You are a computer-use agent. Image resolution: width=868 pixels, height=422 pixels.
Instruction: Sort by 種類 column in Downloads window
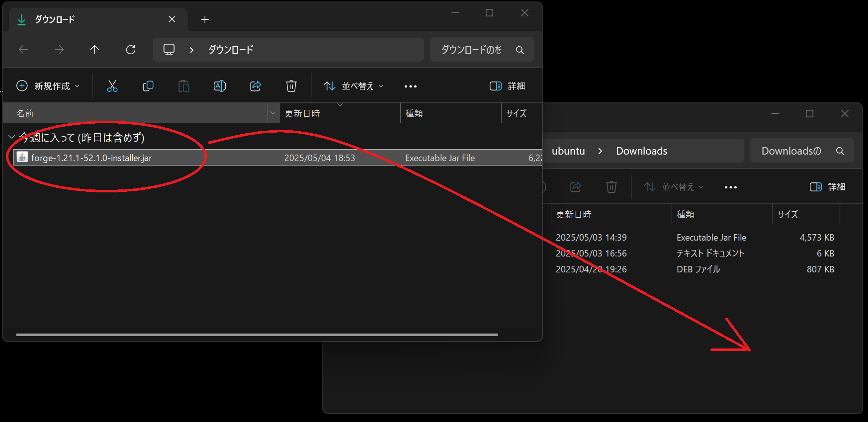pyautogui.click(x=722, y=214)
